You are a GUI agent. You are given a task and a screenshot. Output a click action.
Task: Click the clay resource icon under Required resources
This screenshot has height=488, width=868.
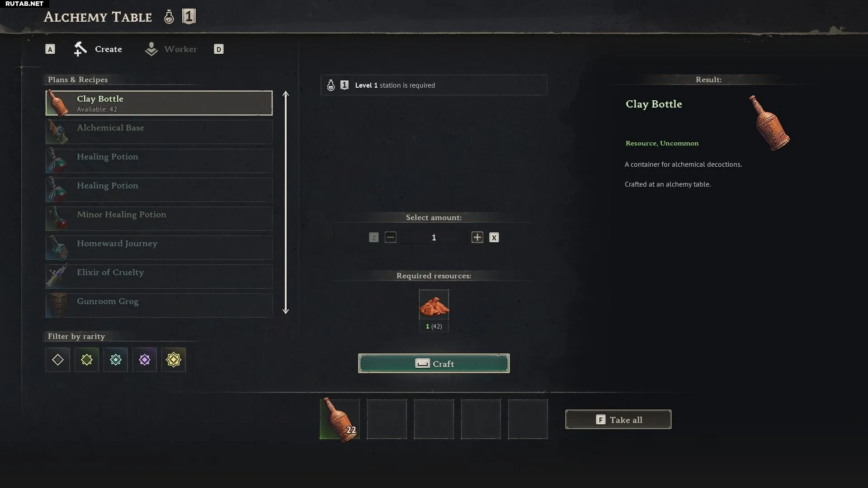tap(434, 306)
